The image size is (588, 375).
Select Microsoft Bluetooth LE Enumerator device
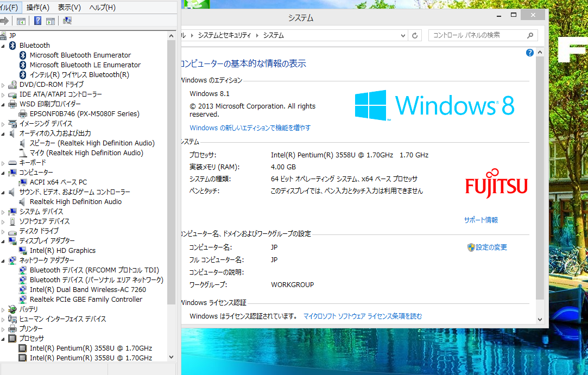pos(85,65)
